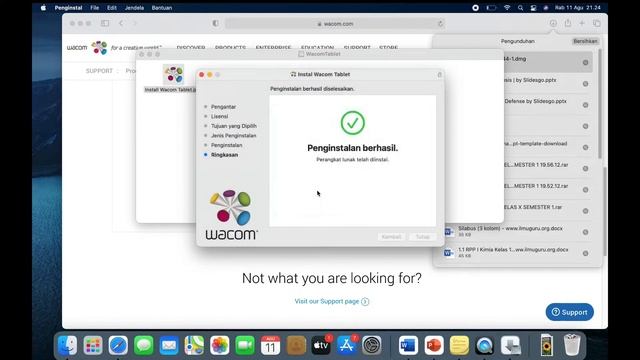Open Maps from the Dock
640x360 pixels.
coord(194,345)
